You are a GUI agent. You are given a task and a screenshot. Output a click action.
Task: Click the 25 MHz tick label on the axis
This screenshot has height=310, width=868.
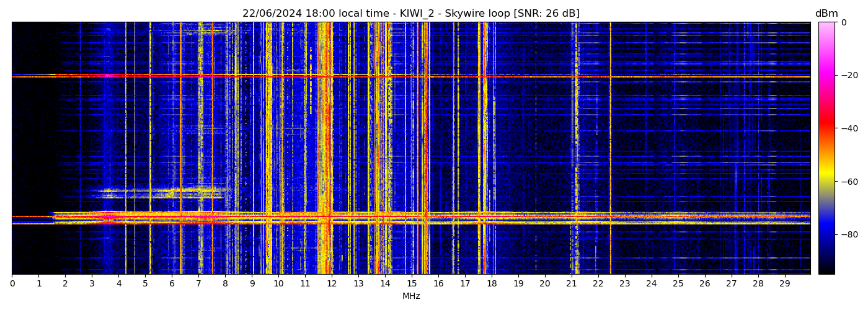[678, 284]
